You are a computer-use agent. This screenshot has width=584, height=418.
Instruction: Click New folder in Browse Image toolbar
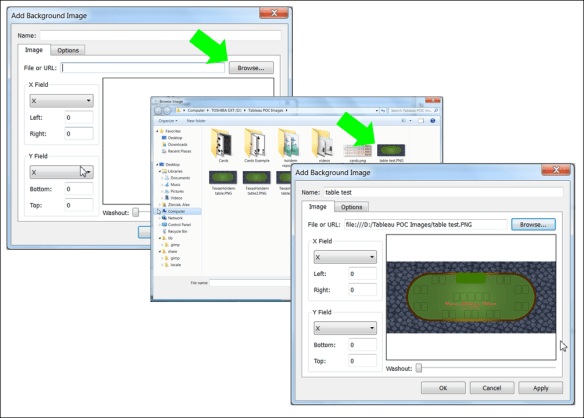(196, 121)
